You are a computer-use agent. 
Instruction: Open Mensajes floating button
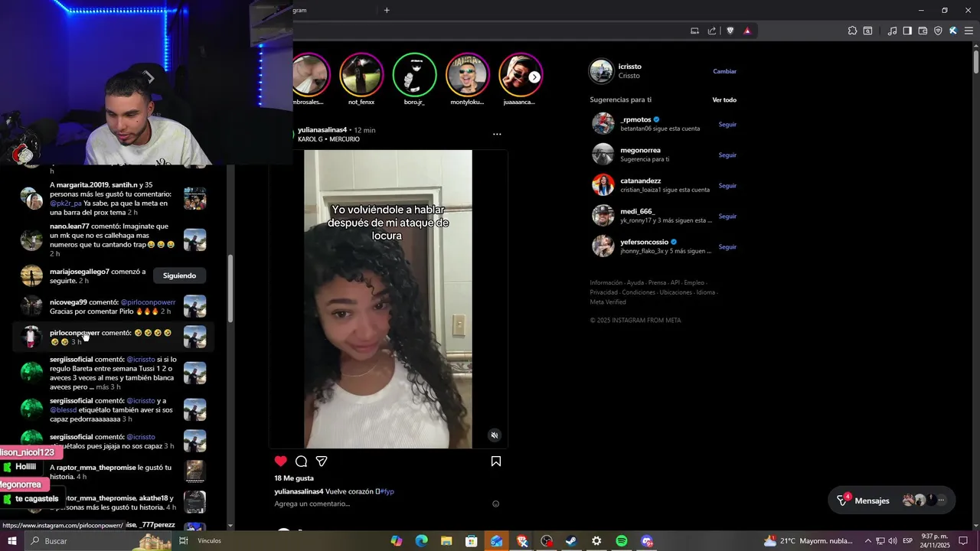(892, 500)
